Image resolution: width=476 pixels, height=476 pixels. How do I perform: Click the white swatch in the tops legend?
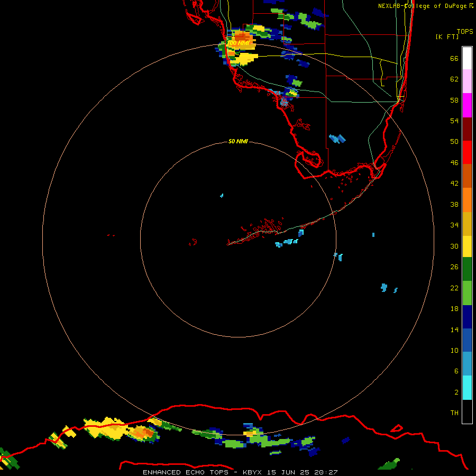click(x=467, y=58)
